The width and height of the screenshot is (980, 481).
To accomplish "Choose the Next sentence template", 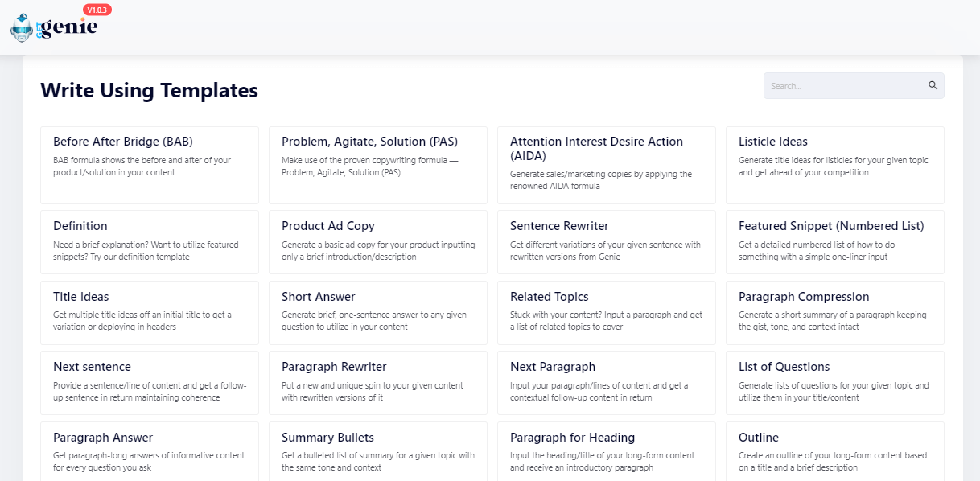I will pos(150,383).
